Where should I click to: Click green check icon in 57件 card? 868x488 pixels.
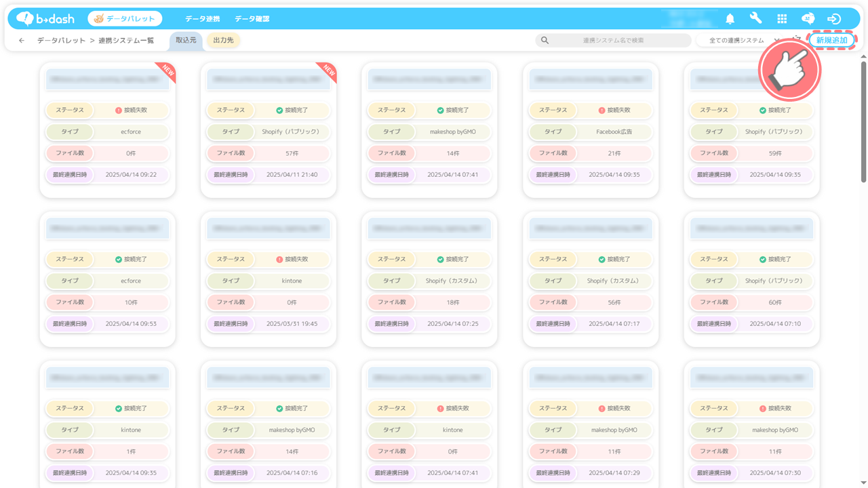click(279, 110)
